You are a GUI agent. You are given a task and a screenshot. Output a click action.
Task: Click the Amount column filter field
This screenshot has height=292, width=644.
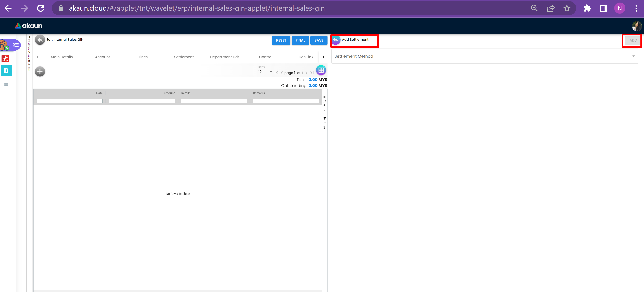[x=142, y=101]
